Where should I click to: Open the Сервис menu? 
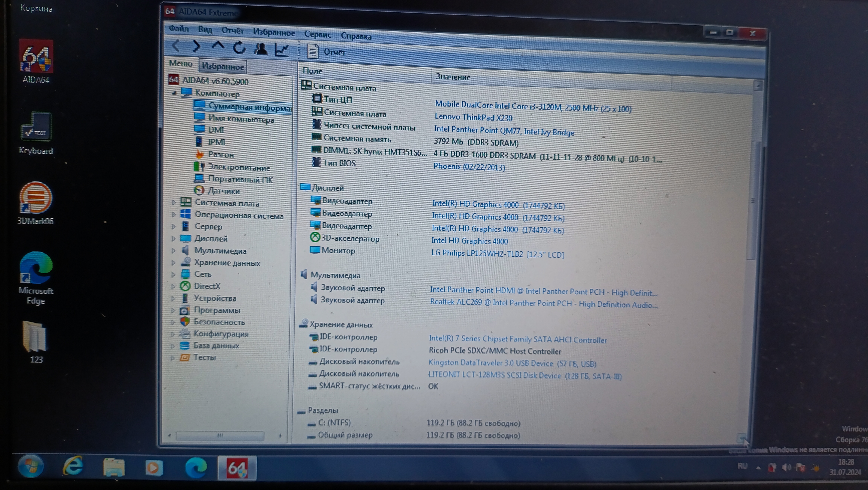pyautogui.click(x=317, y=34)
